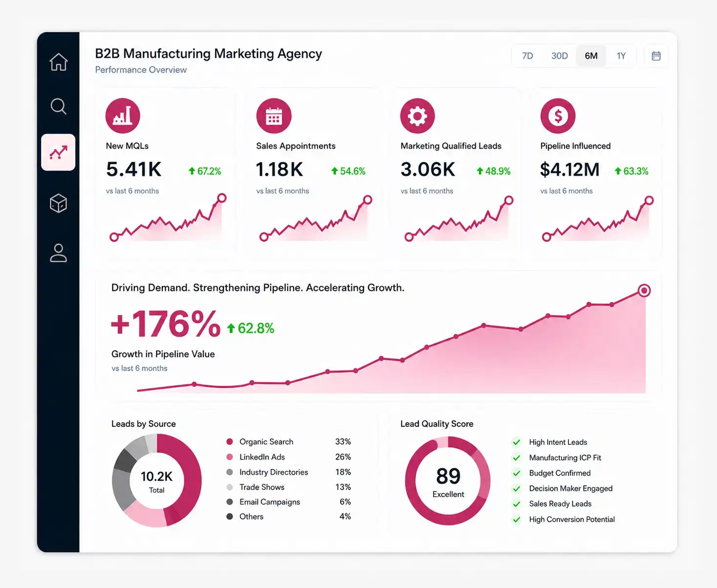Image resolution: width=717 pixels, height=588 pixels.
Task: Click the Driving Demand tagline text
Action: [x=258, y=288]
